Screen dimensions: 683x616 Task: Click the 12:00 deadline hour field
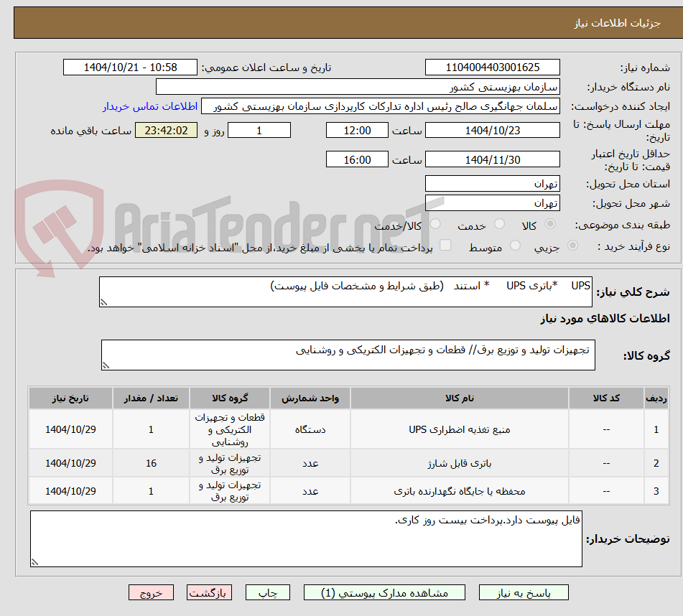(x=357, y=130)
